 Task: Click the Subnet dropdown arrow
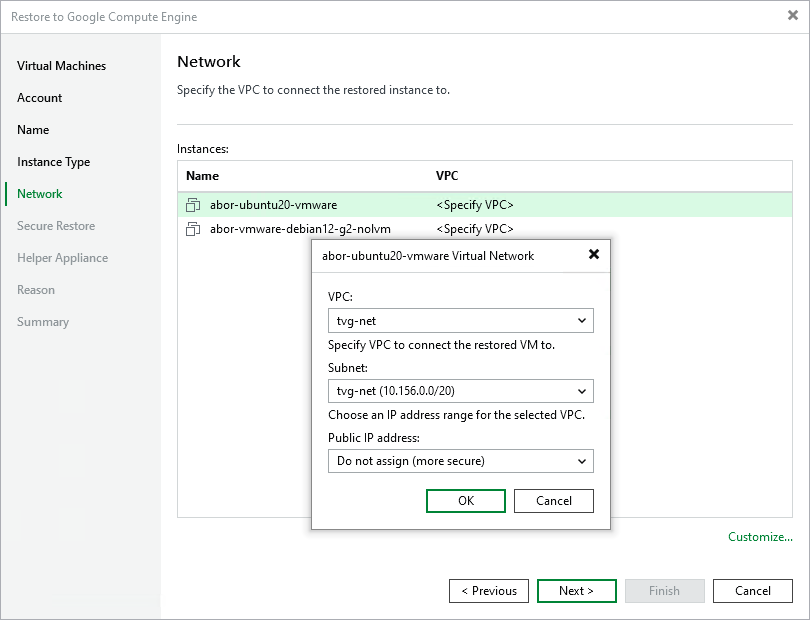point(582,391)
